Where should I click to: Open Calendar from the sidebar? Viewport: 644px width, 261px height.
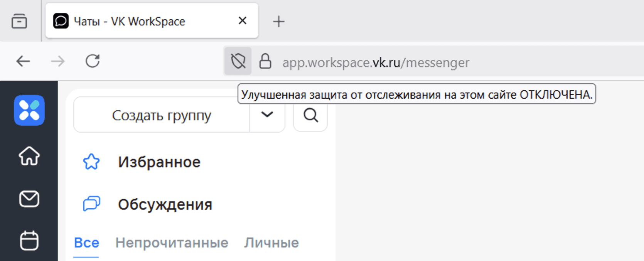(29, 241)
